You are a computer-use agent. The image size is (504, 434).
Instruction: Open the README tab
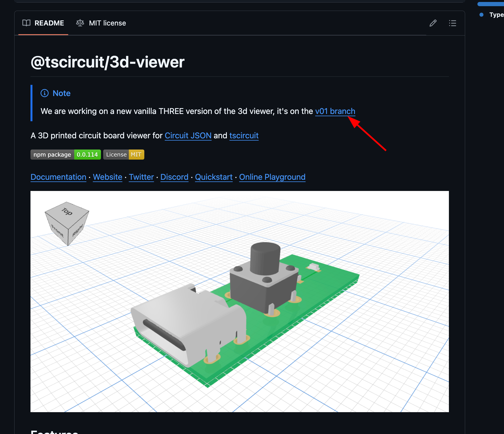(x=43, y=23)
